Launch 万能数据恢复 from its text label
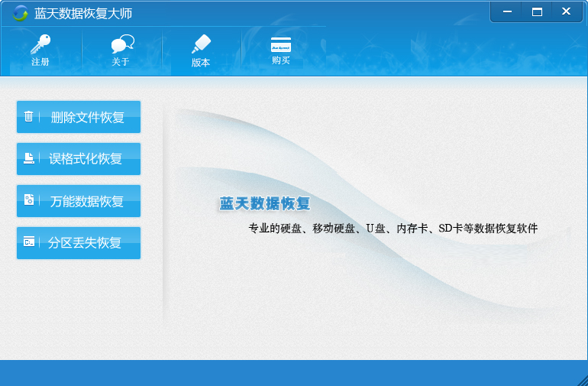 (x=86, y=202)
